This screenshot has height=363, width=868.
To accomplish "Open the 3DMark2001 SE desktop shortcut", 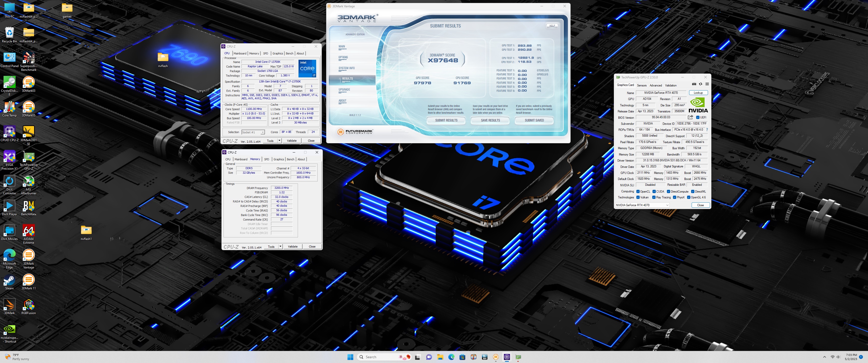I will [29, 135].
